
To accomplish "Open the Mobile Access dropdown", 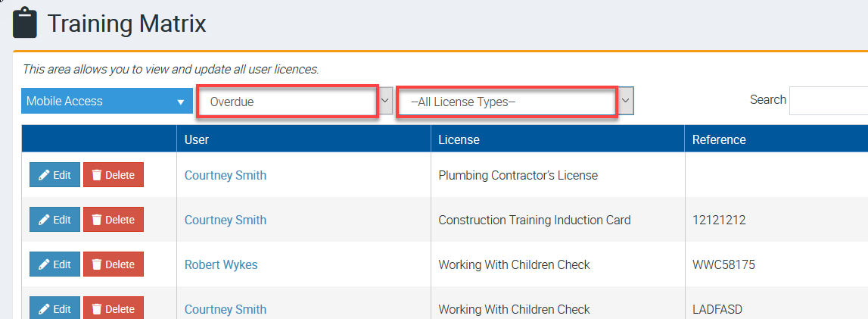I will [107, 102].
